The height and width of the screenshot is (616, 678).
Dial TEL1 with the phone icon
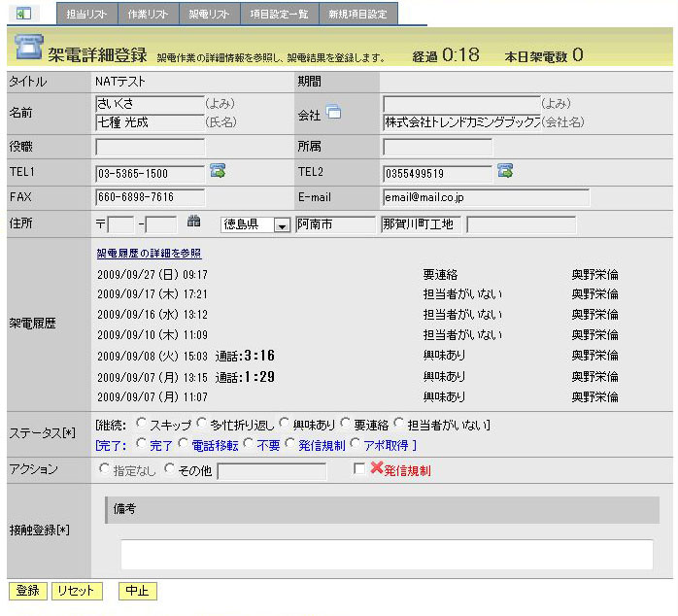point(218,170)
